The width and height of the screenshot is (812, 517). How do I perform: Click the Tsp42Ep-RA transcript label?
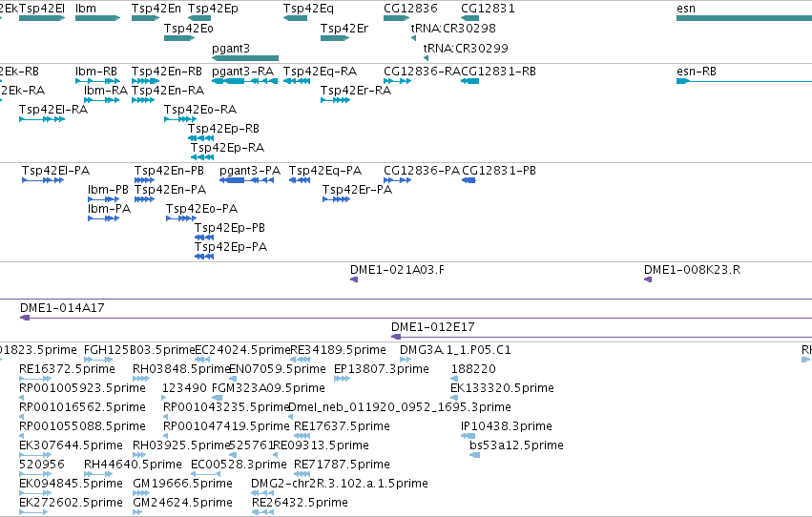pos(227,148)
